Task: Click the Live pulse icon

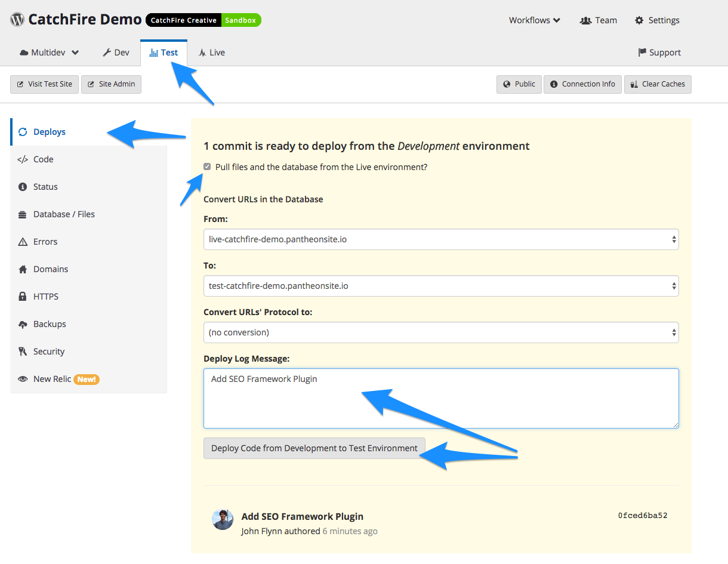Action: [202, 53]
